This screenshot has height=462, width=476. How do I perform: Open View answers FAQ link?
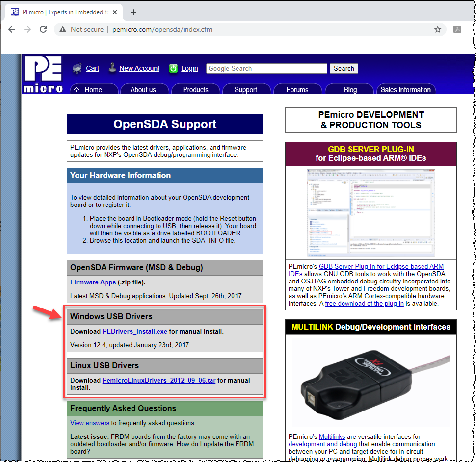tap(89, 423)
